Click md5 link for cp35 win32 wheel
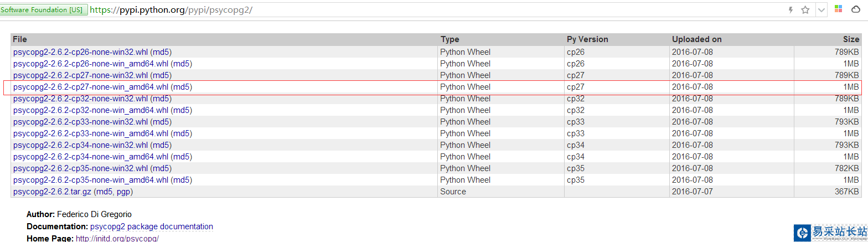Image resolution: width=868 pixels, height=242 pixels. (x=161, y=168)
